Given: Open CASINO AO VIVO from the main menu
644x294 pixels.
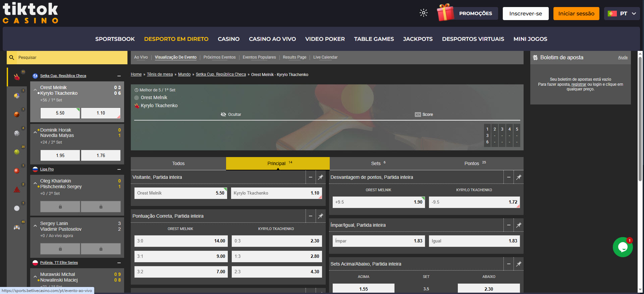Looking at the screenshot, I should [x=272, y=39].
